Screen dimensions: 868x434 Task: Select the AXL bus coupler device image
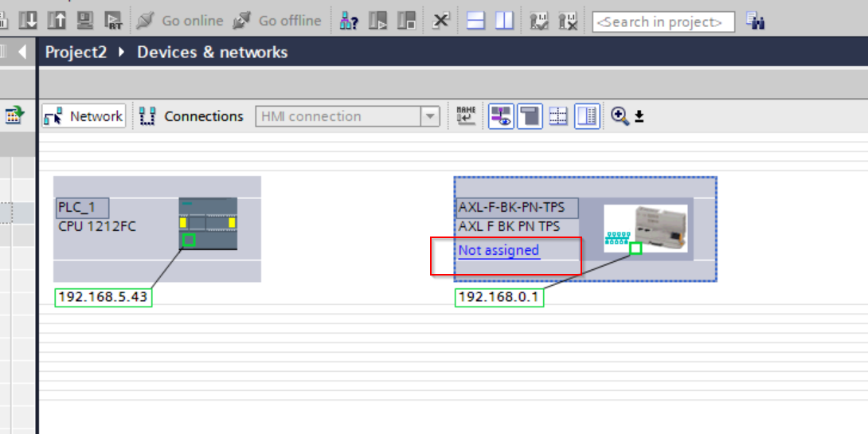coord(646,228)
